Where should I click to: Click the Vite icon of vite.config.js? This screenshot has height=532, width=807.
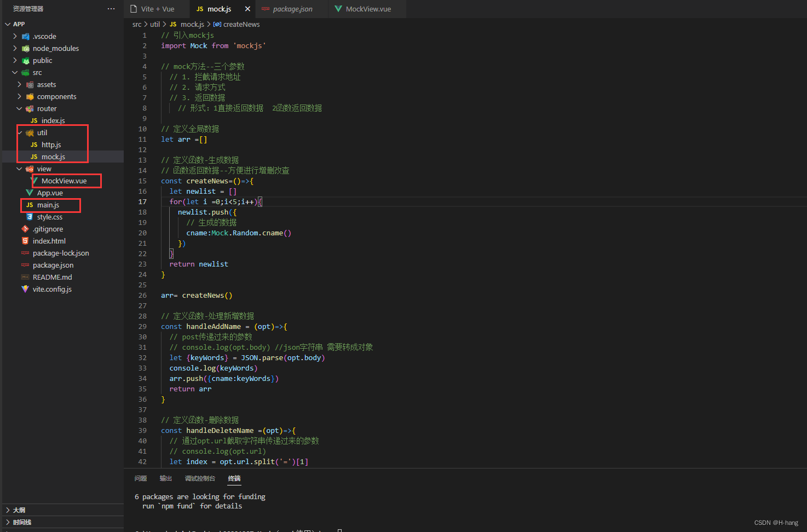(x=25, y=289)
